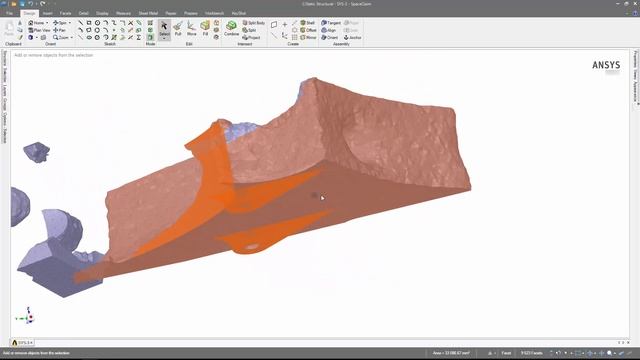Switch to Sketch mode

150,23
